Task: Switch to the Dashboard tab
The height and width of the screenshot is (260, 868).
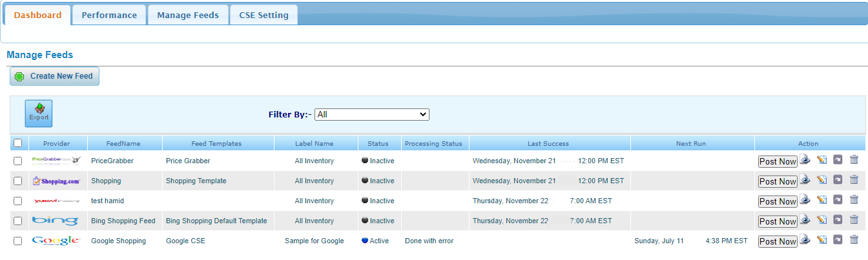Action: (x=37, y=15)
